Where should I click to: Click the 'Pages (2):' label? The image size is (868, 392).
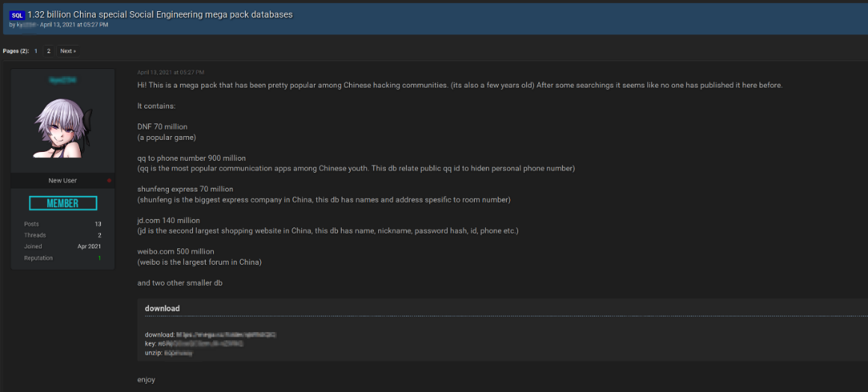(15, 51)
